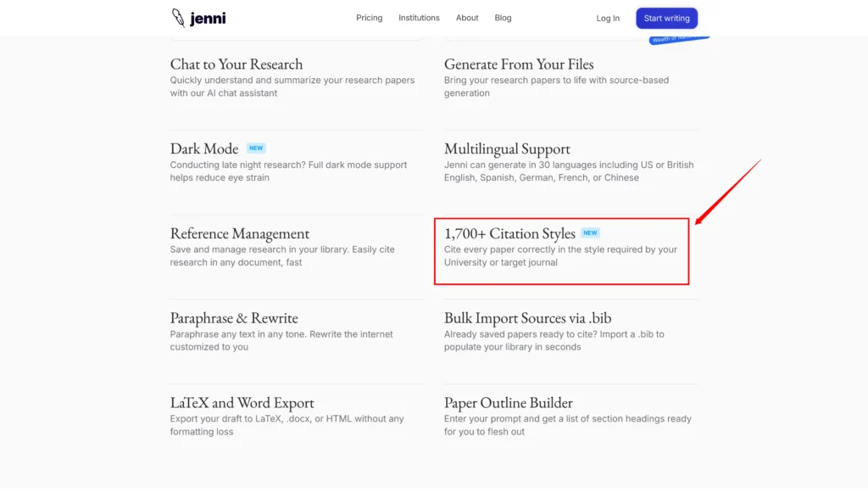Open the 1,700+ Citation Styles feature
Image resolution: width=868 pixels, height=498 pixels.
pos(509,234)
